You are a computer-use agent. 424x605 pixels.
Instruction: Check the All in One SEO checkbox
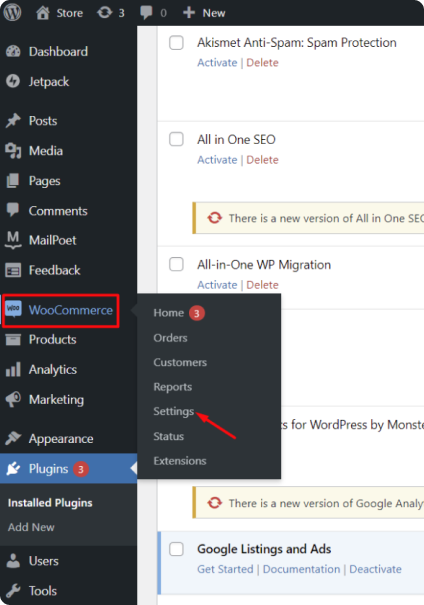[x=176, y=139]
